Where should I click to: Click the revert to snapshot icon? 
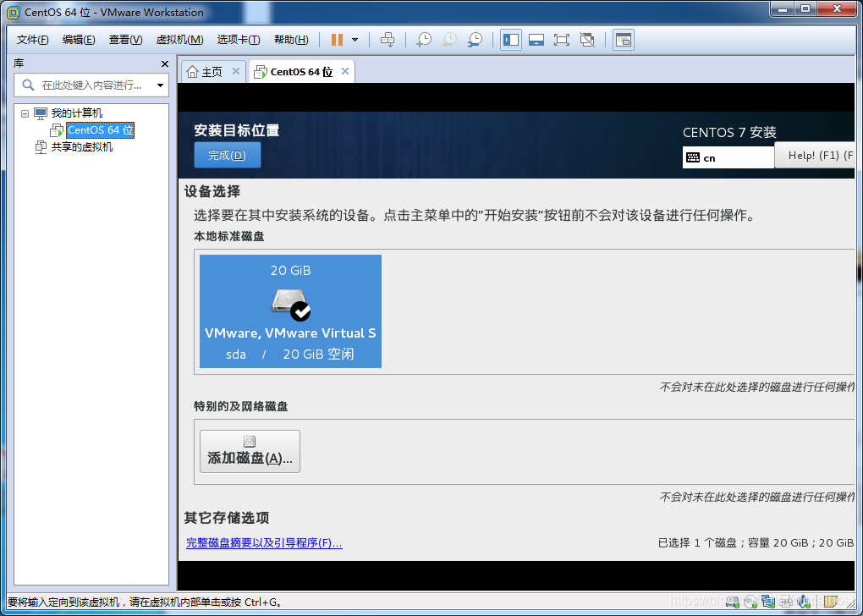click(449, 40)
